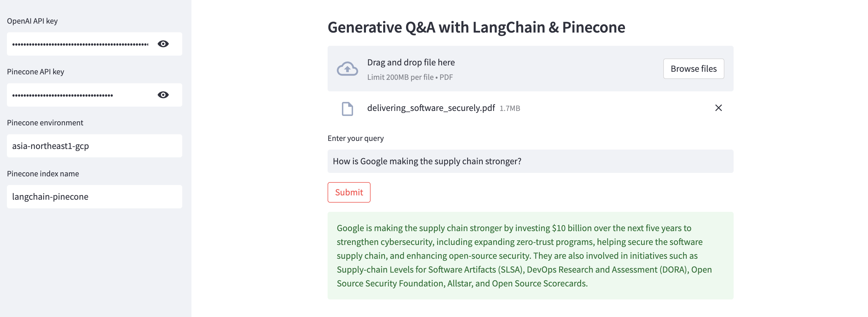Select the langchain-pinecone index name field
This screenshot has height=317, width=868.
coord(94,197)
